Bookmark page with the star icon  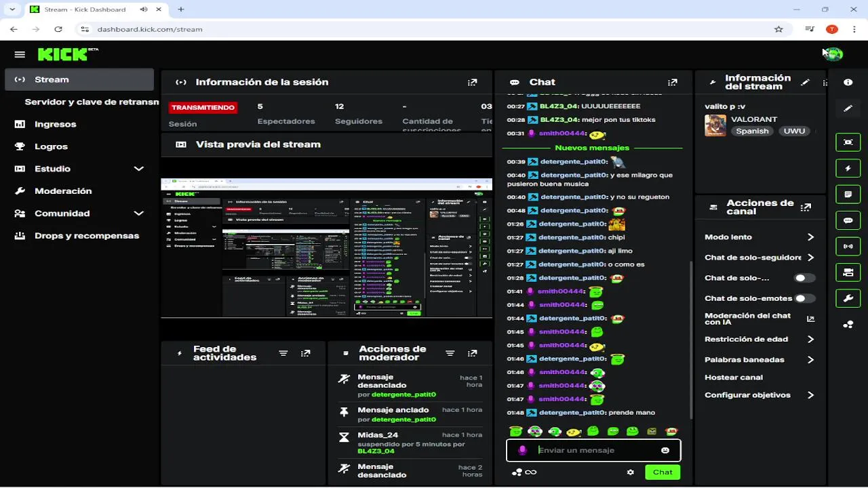[x=778, y=29]
